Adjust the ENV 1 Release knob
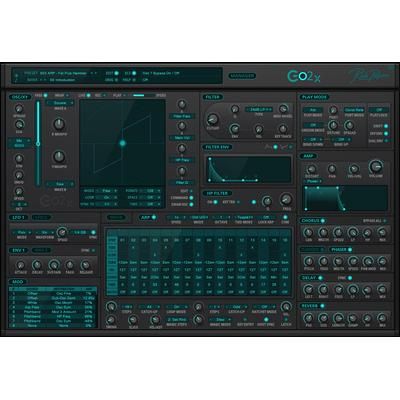The image size is (400, 400). pos(86,265)
